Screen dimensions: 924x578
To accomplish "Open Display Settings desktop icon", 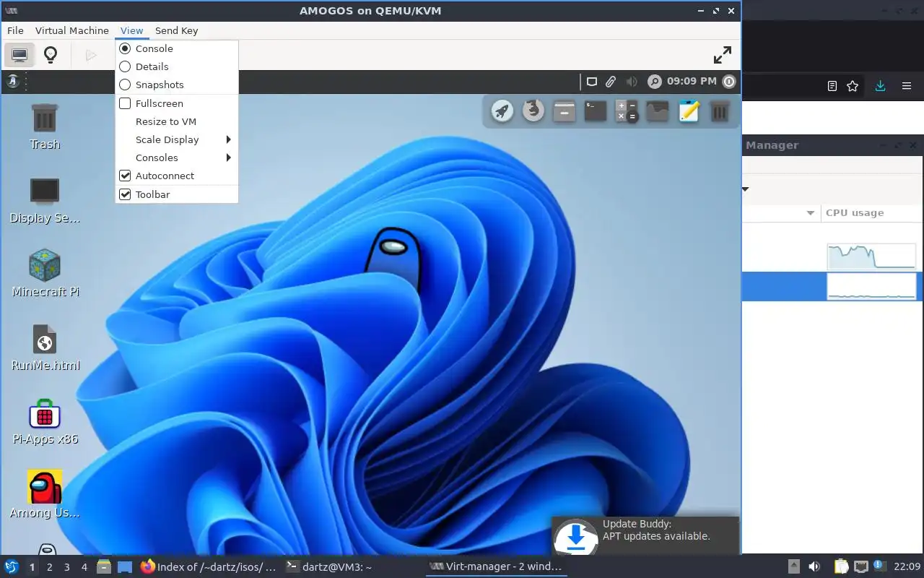I will (45, 199).
